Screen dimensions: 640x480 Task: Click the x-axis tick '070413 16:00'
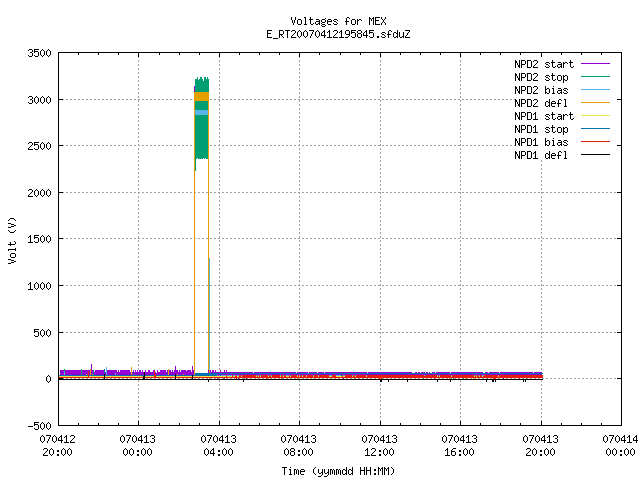(459, 446)
